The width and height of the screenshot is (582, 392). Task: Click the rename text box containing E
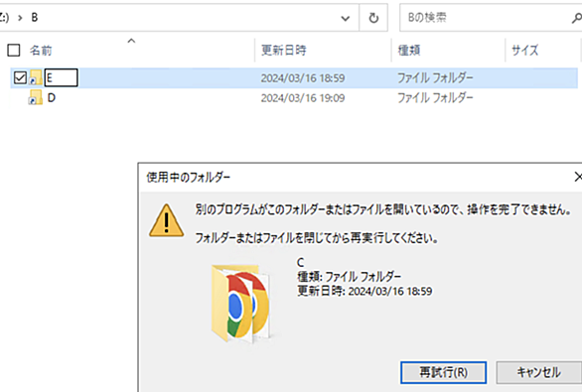[62, 77]
